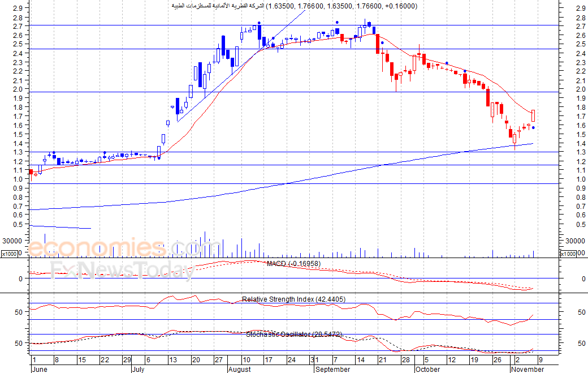
Task: Select the July month label on the time axis
Action: click(139, 369)
